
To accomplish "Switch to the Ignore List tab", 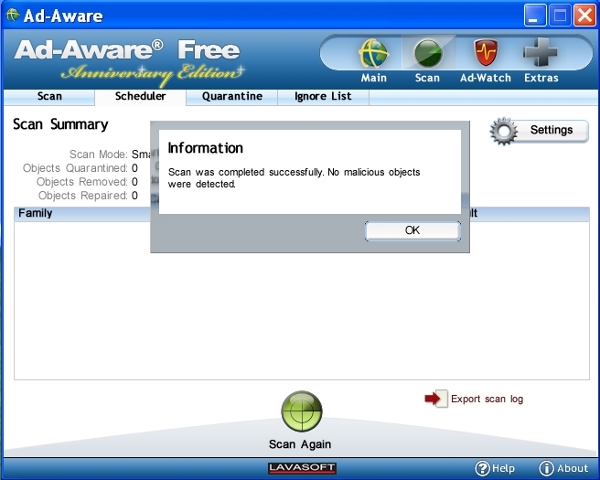I will point(323,96).
